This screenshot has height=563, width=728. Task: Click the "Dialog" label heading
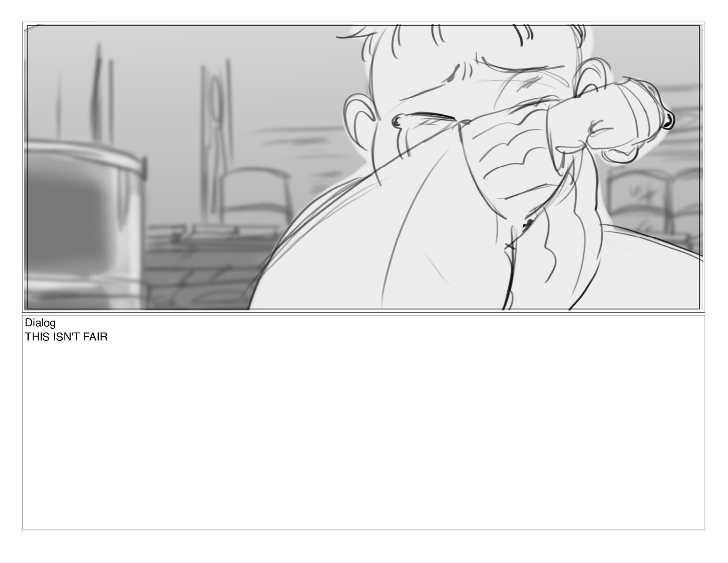40,323
